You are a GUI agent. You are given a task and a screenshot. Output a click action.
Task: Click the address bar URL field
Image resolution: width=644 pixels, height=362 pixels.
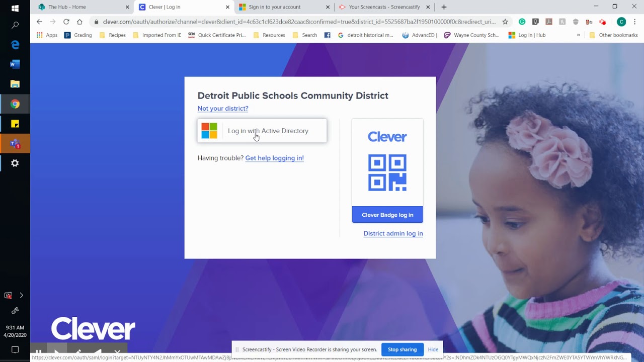pyautogui.click(x=299, y=22)
